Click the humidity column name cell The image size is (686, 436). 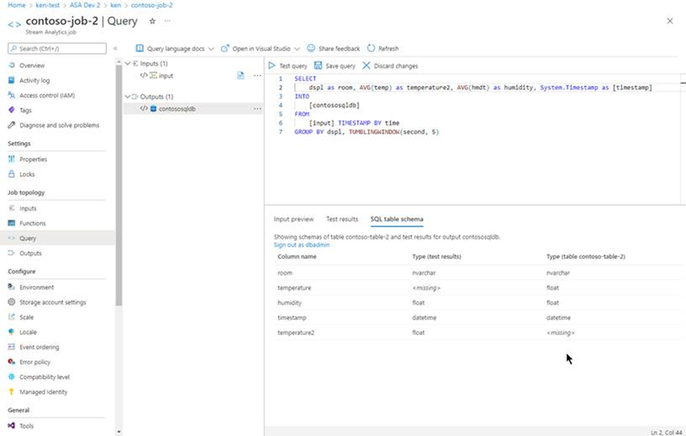click(x=289, y=302)
